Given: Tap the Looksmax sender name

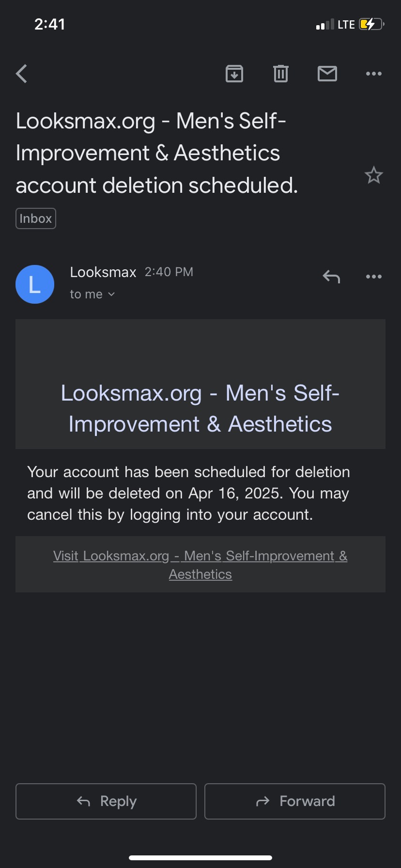Looking at the screenshot, I should [x=103, y=272].
